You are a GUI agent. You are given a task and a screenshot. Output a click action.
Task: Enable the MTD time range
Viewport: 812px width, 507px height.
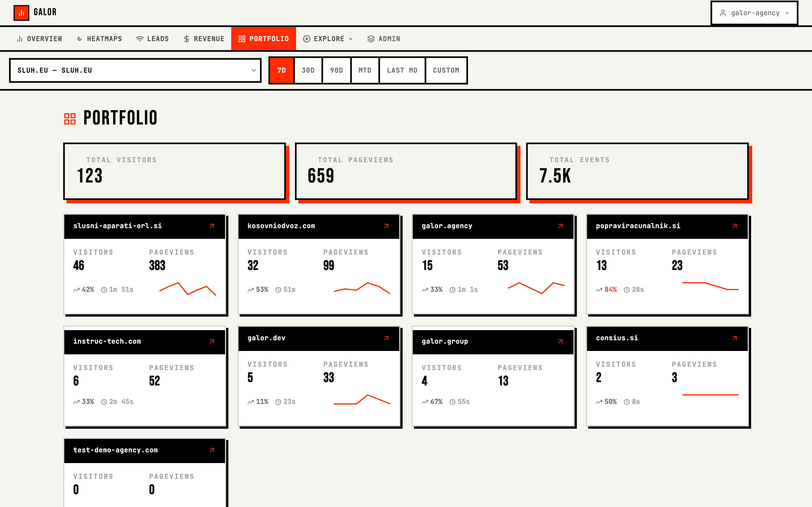(x=364, y=70)
